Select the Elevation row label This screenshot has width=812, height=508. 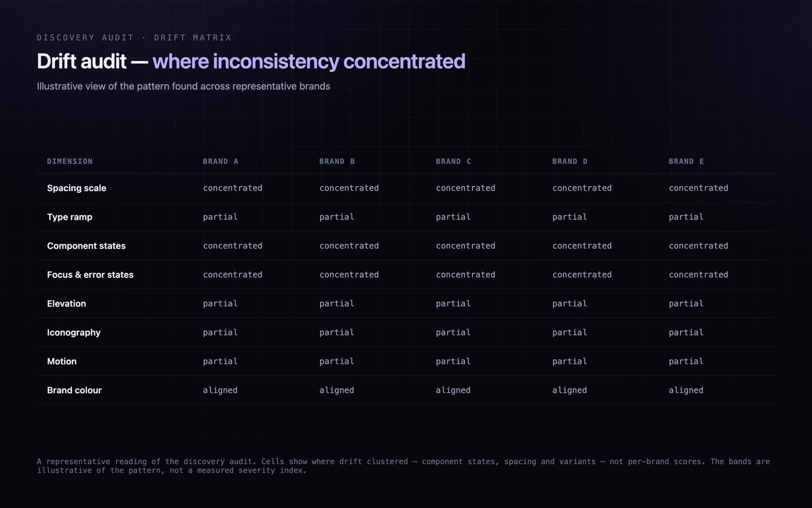tap(66, 304)
